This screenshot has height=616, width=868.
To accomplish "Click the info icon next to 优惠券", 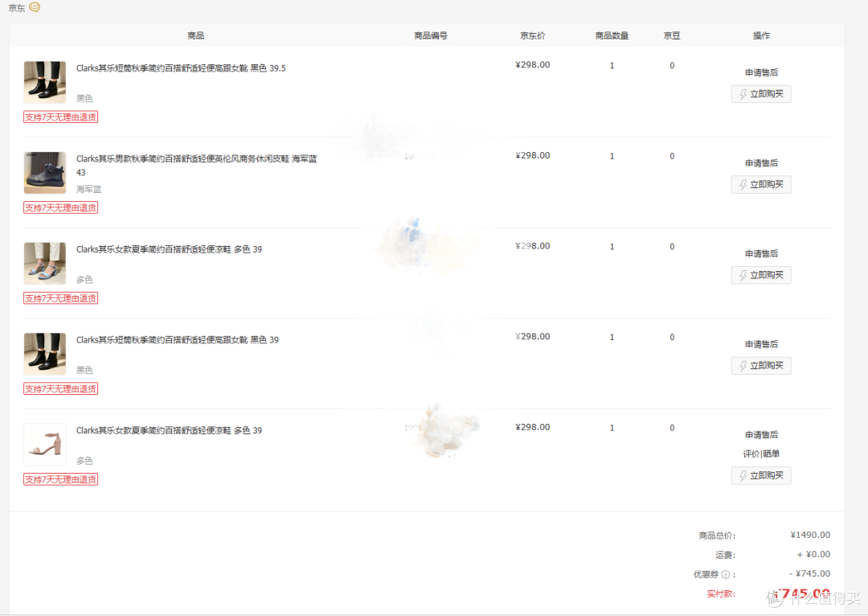I will pyautogui.click(x=725, y=574).
